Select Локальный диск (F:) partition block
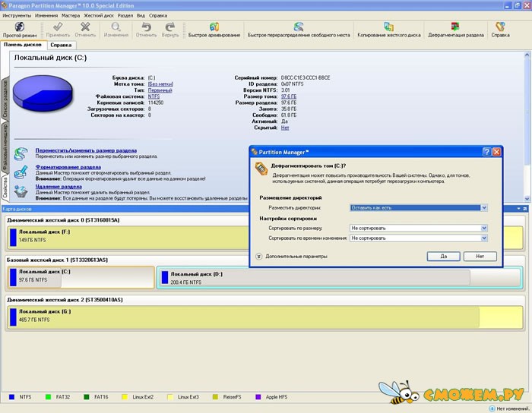 [264, 238]
